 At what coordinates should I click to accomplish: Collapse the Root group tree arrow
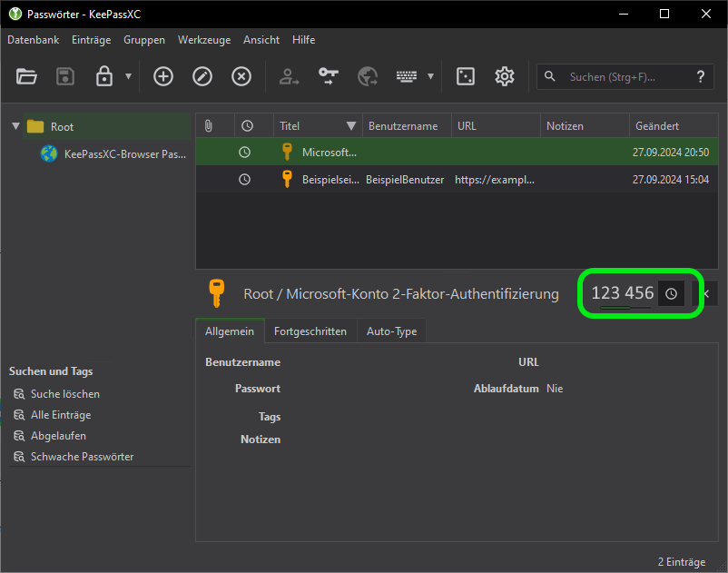click(15, 126)
